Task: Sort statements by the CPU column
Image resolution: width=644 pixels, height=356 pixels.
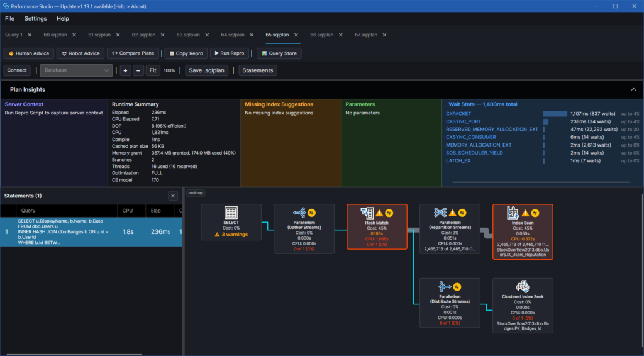Action: coord(128,211)
